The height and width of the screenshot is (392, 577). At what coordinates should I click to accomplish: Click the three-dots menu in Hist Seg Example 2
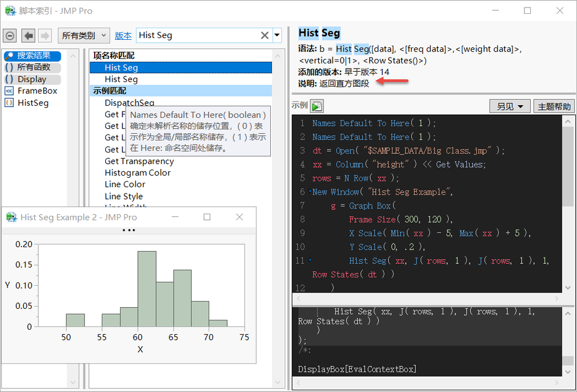[129, 230]
